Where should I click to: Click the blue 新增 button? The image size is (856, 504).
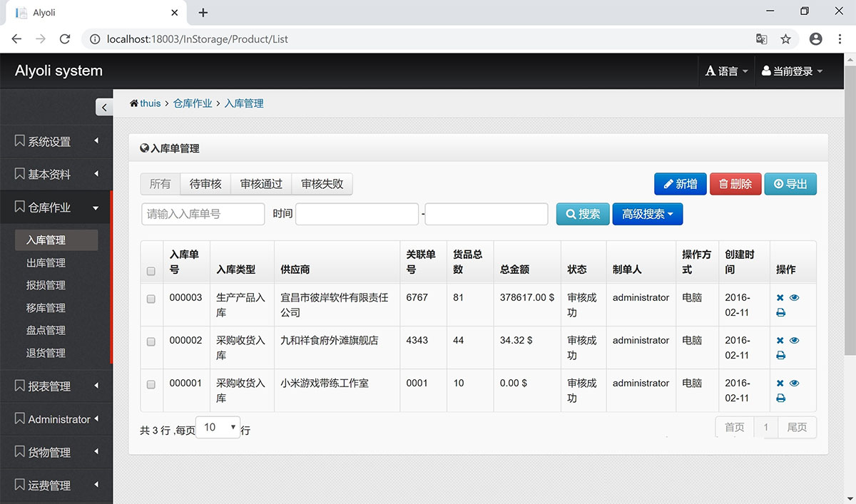pos(680,184)
